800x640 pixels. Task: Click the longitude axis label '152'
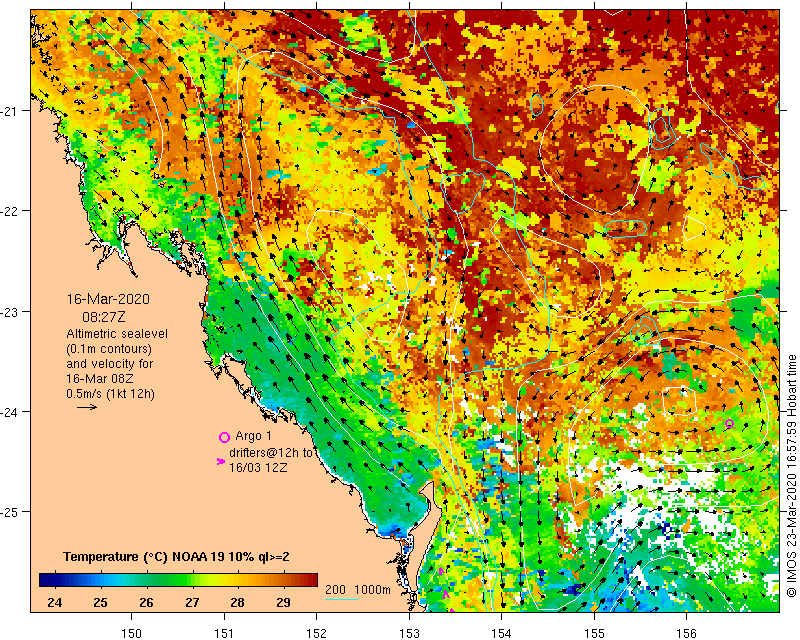(x=316, y=633)
